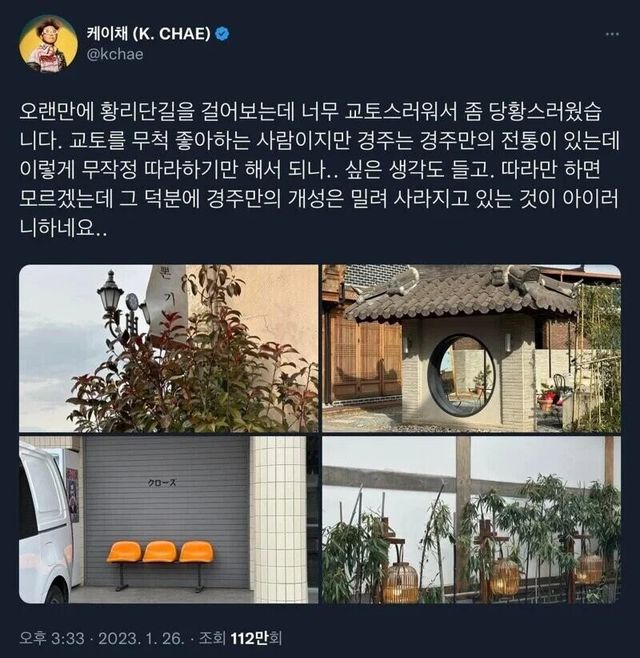Open the orange chairs shutter photo

[169, 520]
